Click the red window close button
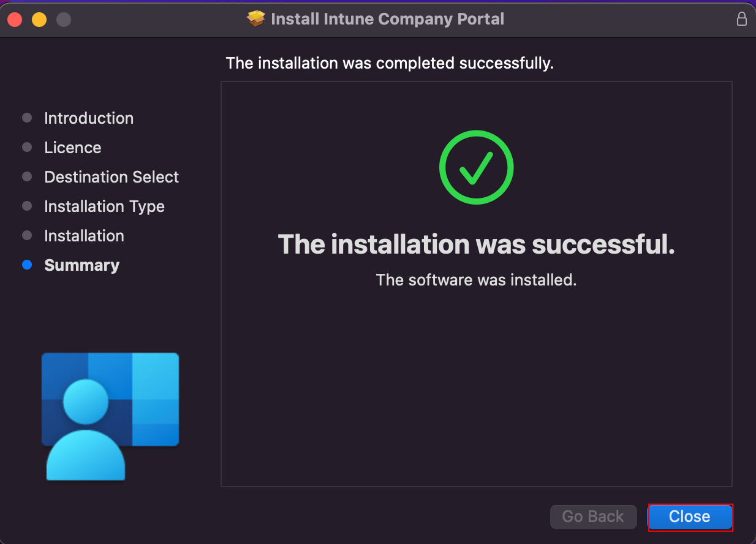 pyautogui.click(x=15, y=20)
